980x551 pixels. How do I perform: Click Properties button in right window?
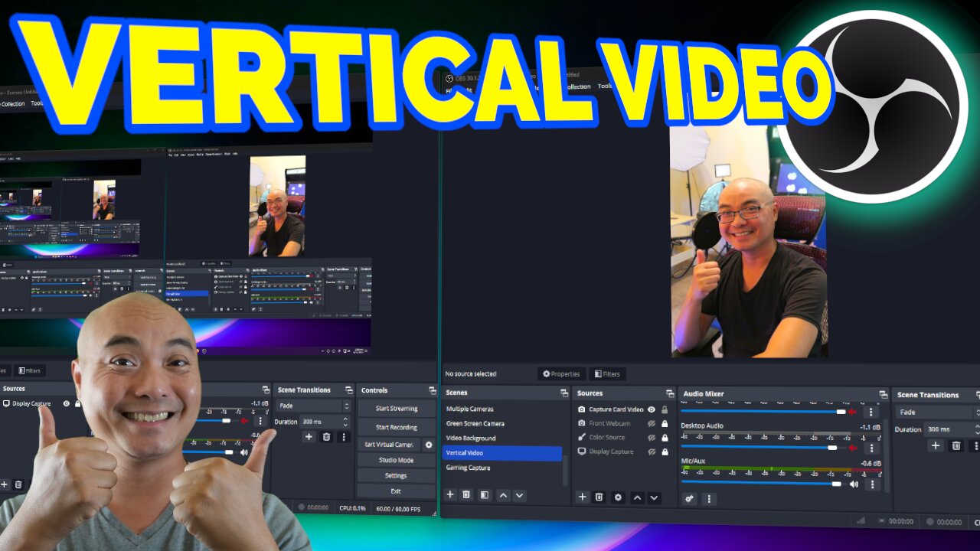point(561,373)
